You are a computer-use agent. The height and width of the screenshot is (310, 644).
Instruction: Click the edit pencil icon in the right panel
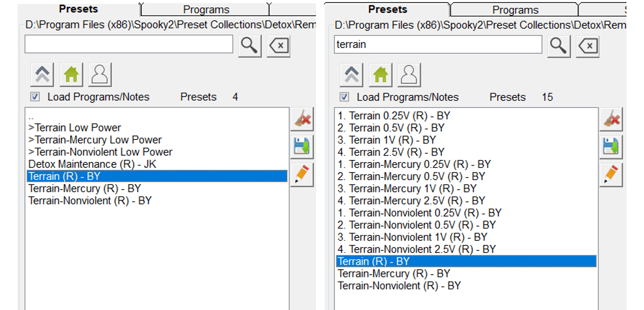pos(611,174)
